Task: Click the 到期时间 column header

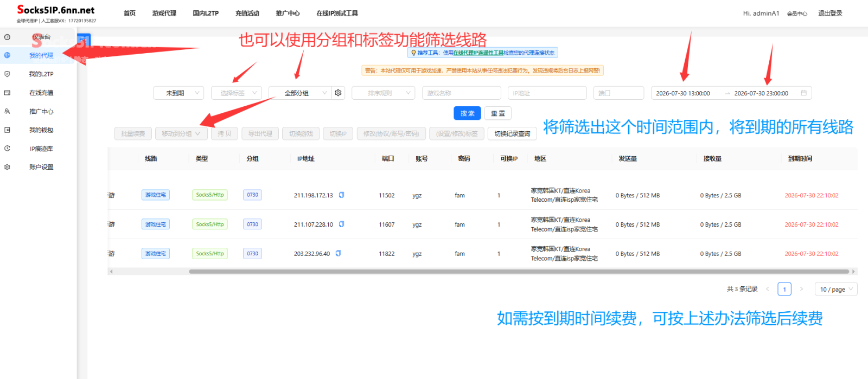Action: [800, 158]
